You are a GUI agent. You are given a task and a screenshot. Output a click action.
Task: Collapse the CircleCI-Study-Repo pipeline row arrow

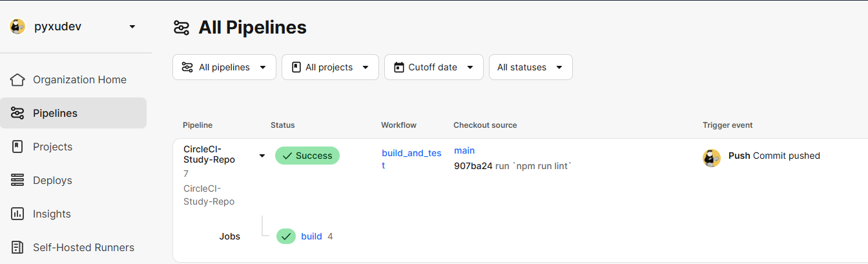coord(262,156)
